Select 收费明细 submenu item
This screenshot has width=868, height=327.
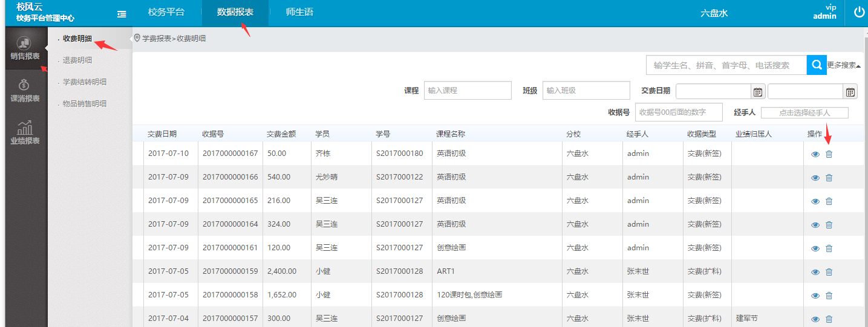click(77, 39)
